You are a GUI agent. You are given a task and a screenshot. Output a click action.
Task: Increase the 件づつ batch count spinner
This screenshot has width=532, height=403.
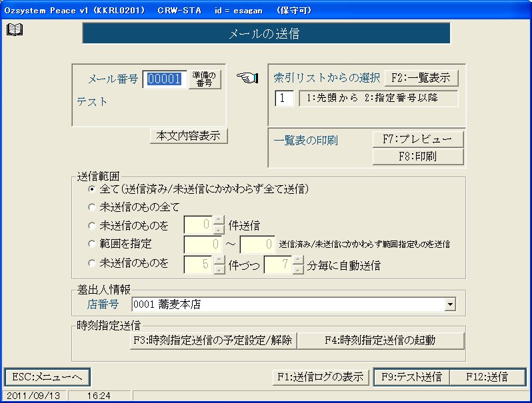click(x=219, y=260)
